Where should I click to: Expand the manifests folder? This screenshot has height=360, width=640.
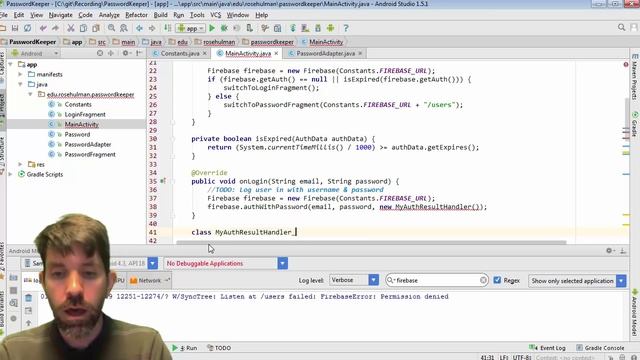[20, 74]
